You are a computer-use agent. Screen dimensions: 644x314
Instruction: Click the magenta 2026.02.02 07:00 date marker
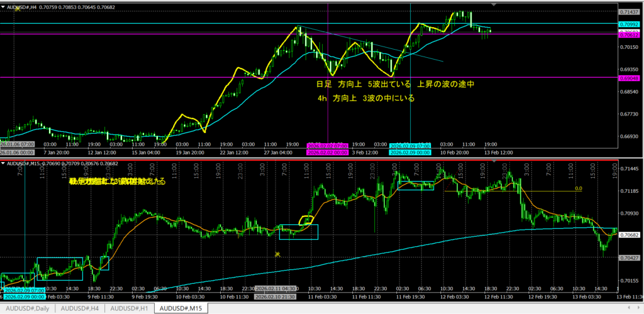point(327,145)
